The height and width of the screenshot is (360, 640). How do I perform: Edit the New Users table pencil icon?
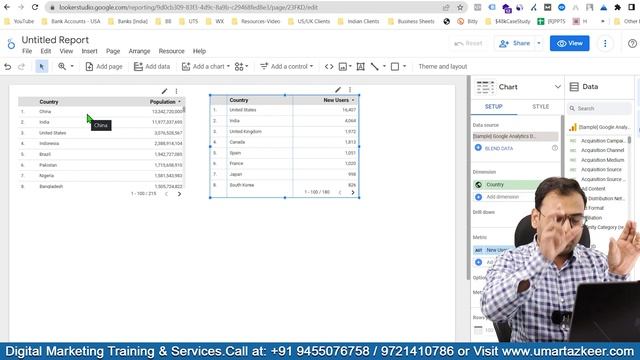[338, 89]
